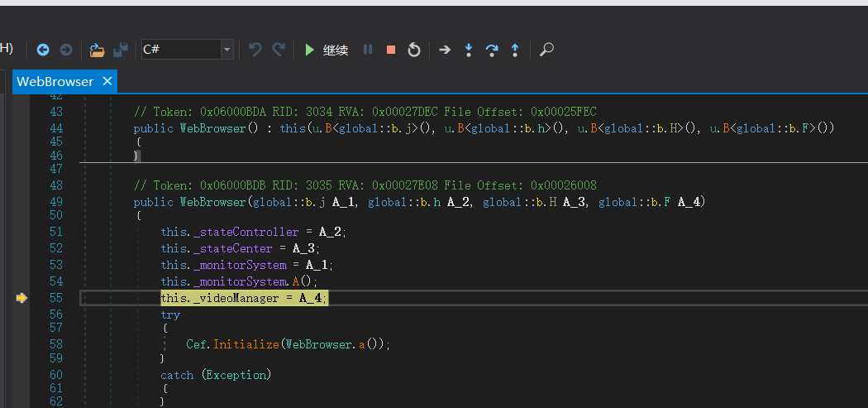
Task: Click RVA value 0x00027DEC
Action: click(406, 112)
